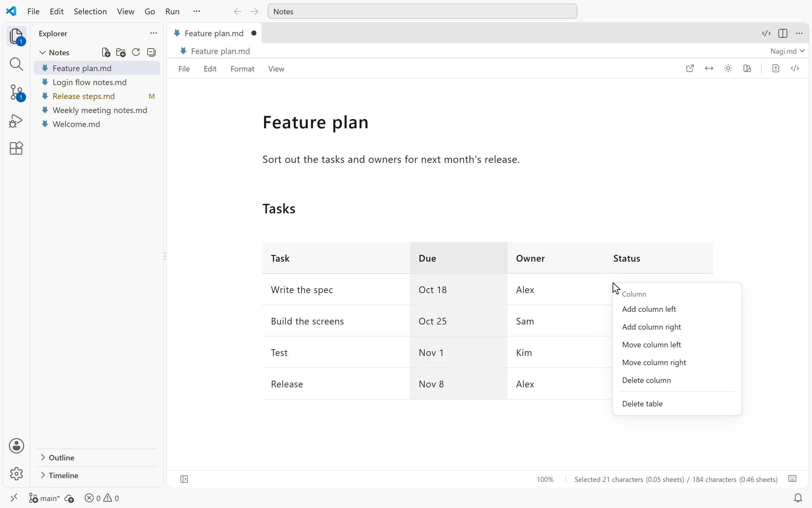
Task: Choose Delete column
Action: (x=677, y=380)
